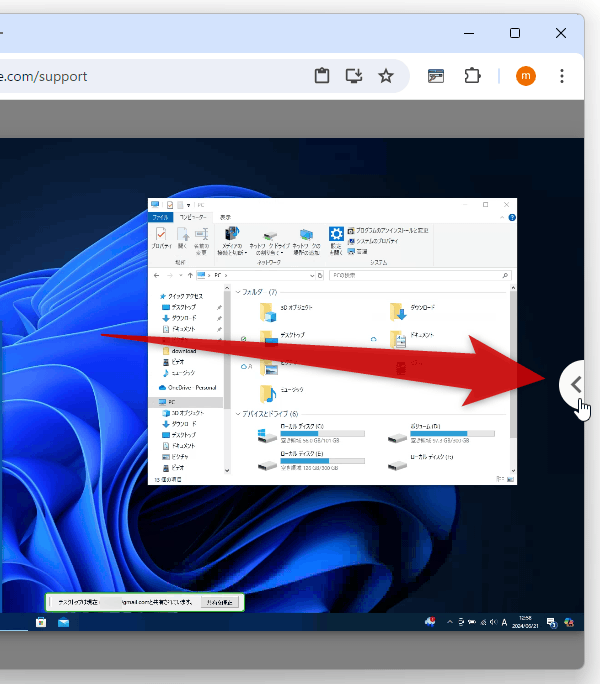
Task: Collapse the デバイスとドライブ group
Action: click(x=238, y=414)
